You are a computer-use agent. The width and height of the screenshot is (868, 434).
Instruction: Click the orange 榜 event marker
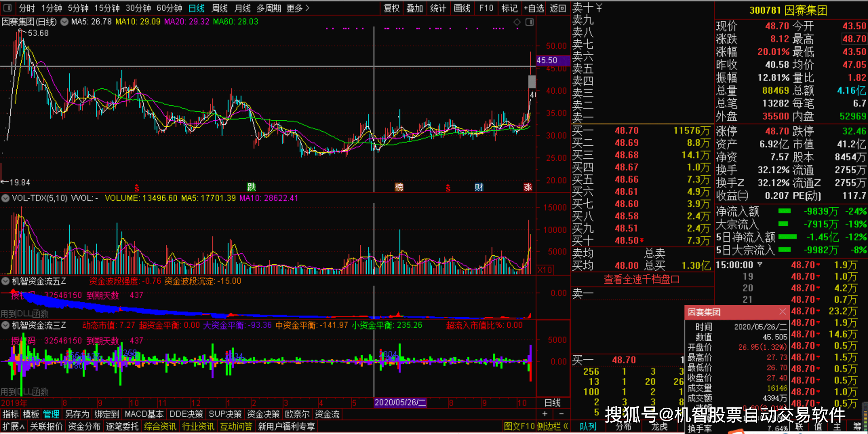tap(399, 187)
